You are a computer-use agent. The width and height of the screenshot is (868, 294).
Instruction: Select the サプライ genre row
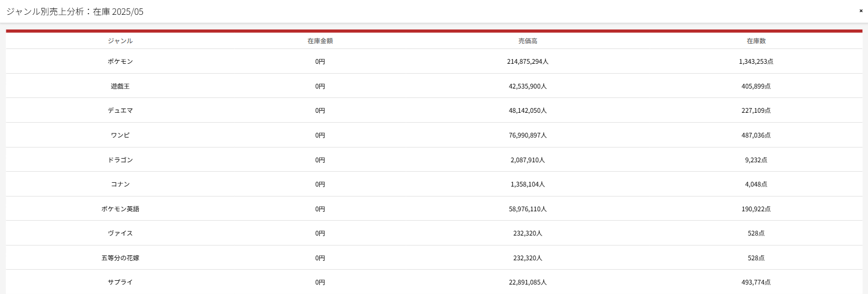tap(434, 282)
